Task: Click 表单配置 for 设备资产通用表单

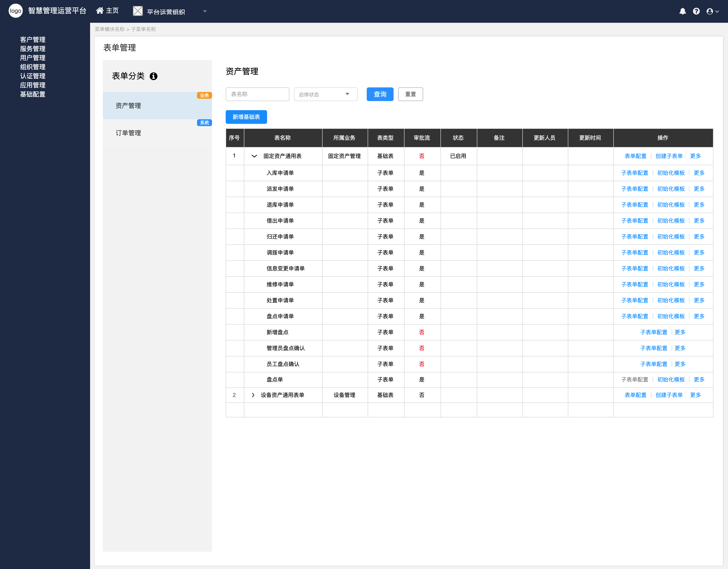Action: 635,395
